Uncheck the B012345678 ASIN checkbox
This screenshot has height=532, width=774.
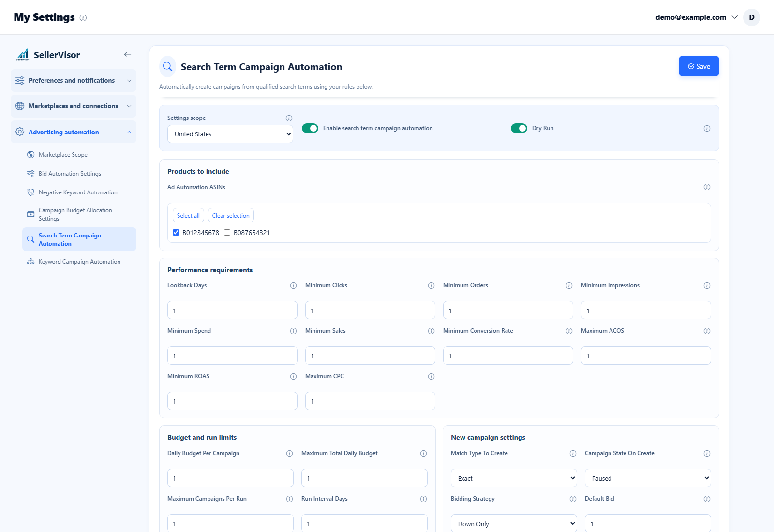coord(176,233)
